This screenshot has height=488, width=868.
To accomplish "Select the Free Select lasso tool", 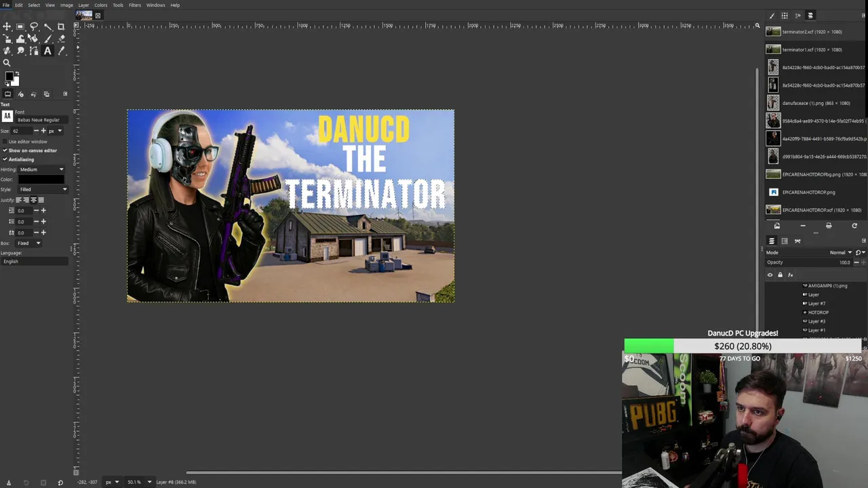I will coord(34,26).
